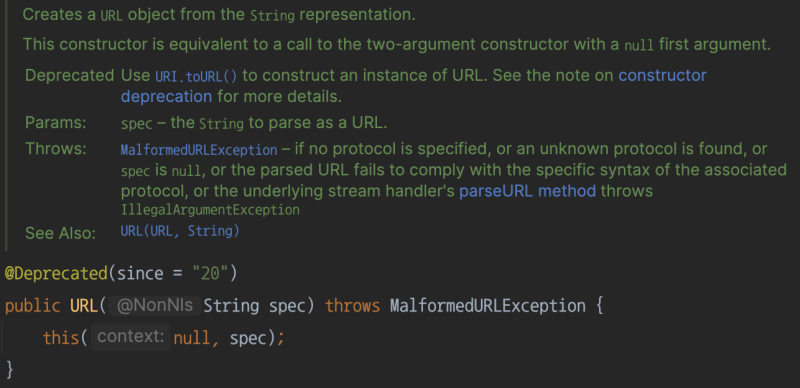Click the @Deprecated annotation in code
Viewport: 800px width, 388px height.
tap(56, 274)
